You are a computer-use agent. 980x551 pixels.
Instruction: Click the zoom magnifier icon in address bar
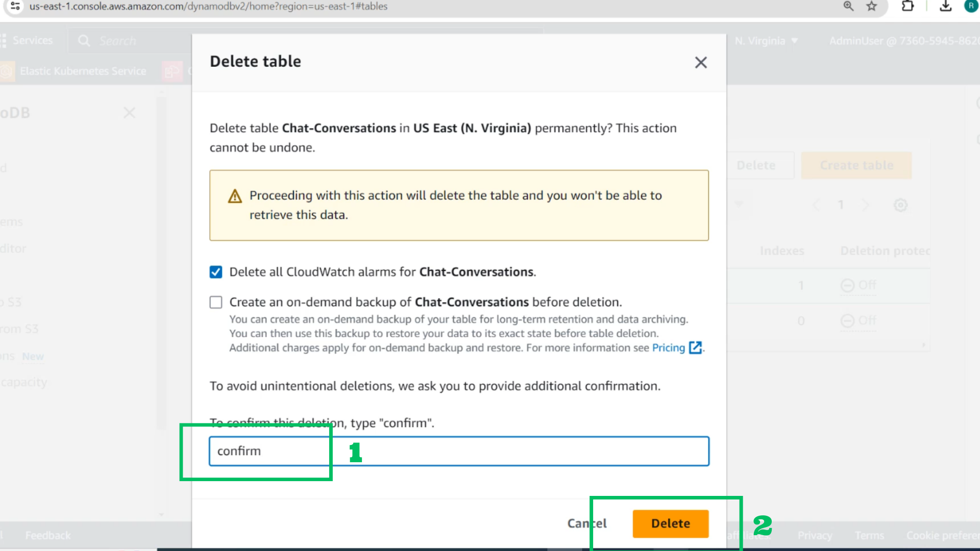point(848,6)
